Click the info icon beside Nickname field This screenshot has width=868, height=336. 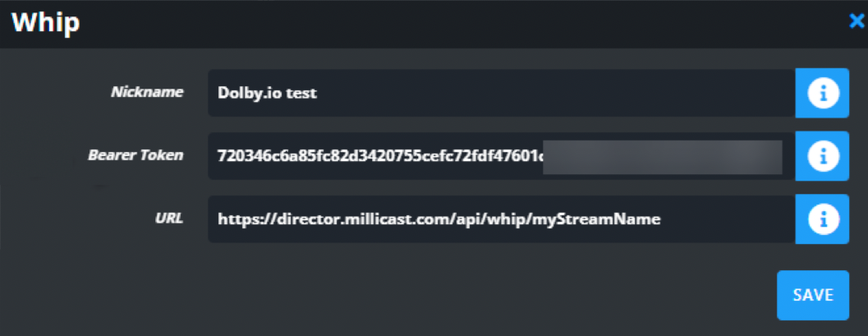tap(822, 93)
